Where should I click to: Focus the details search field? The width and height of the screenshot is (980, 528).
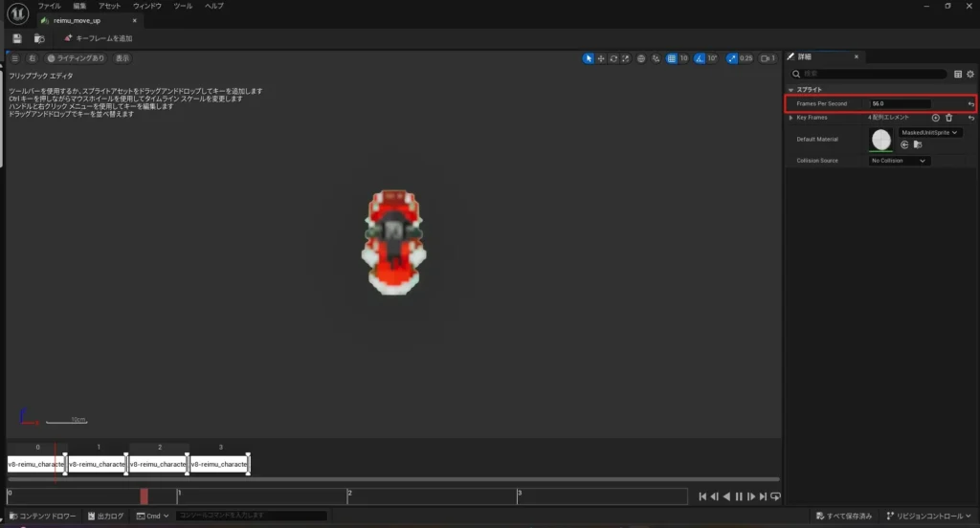(869, 74)
